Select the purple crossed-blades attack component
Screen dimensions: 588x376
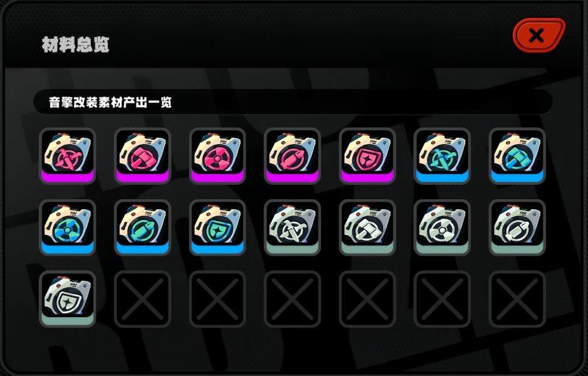(68, 155)
